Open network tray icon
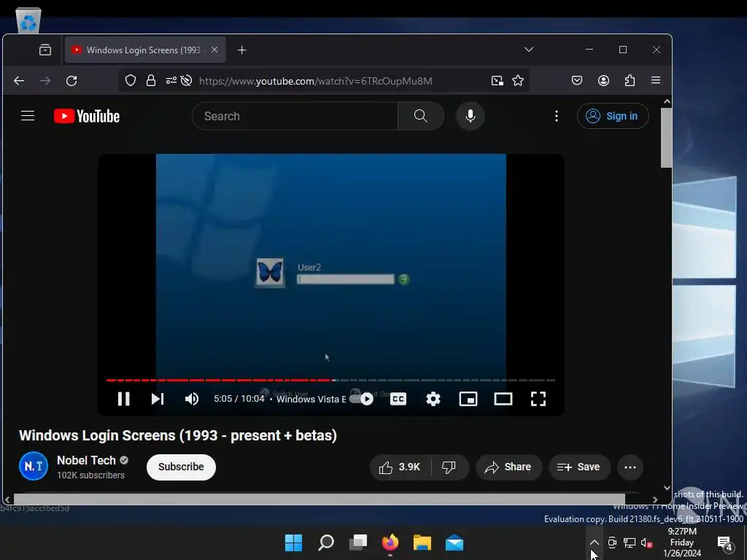Image resolution: width=747 pixels, height=560 pixels. (630, 542)
